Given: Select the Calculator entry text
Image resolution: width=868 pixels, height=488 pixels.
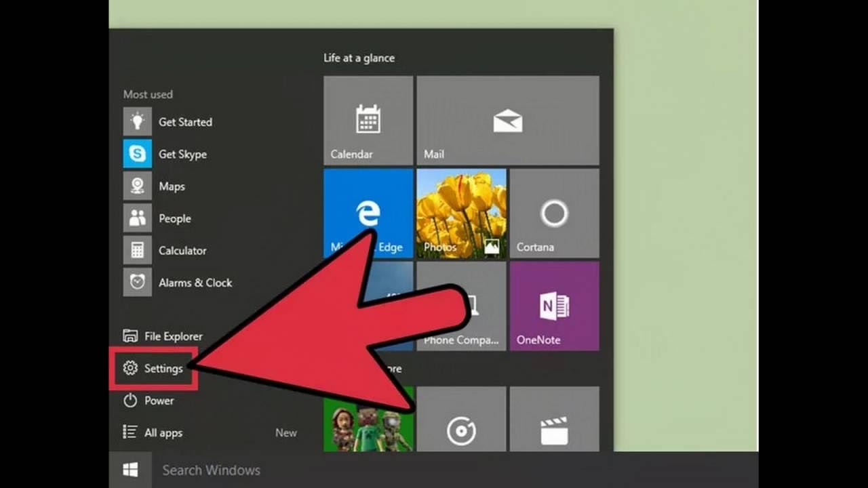Looking at the screenshot, I should coord(182,251).
